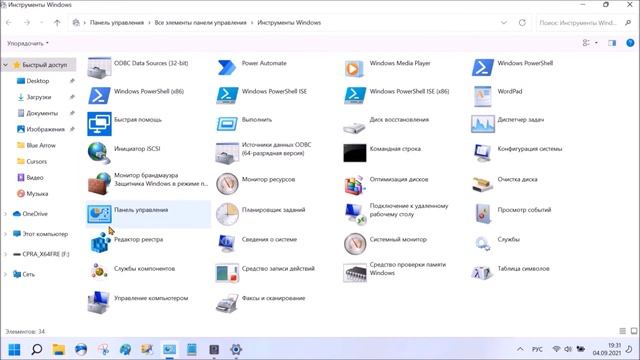Launch Power Automate icon

coord(227,67)
